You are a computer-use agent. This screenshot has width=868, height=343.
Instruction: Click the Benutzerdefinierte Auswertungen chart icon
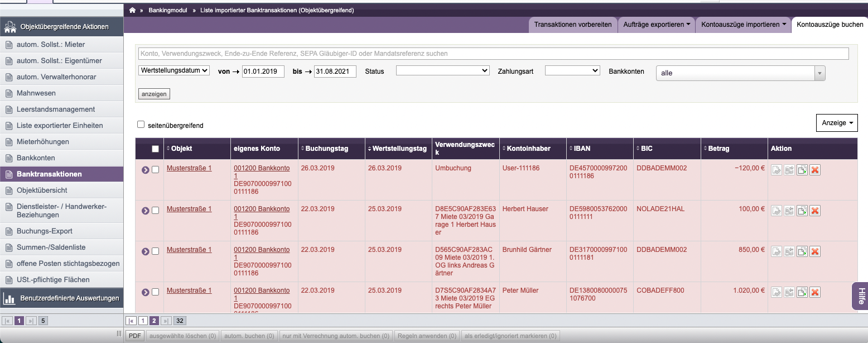(9, 298)
